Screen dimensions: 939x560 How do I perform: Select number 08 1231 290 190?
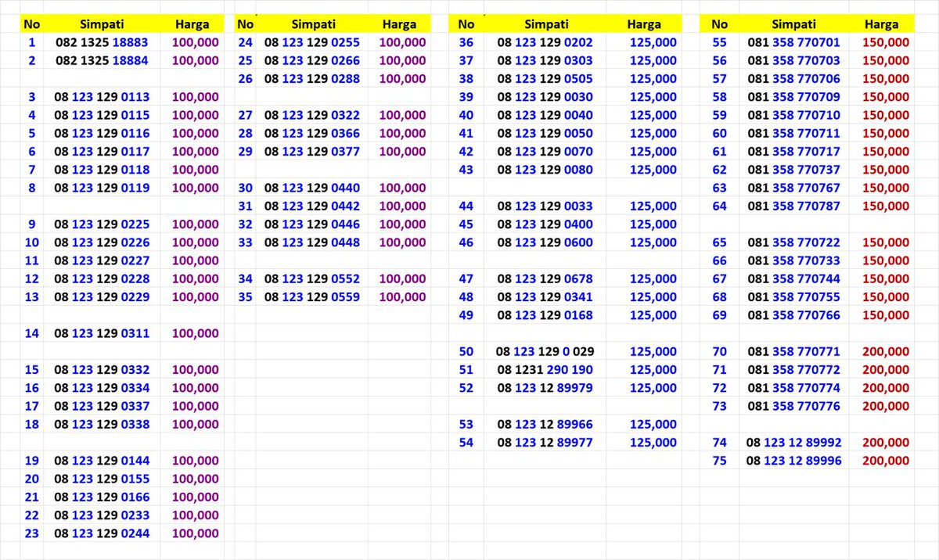[545, 370]
